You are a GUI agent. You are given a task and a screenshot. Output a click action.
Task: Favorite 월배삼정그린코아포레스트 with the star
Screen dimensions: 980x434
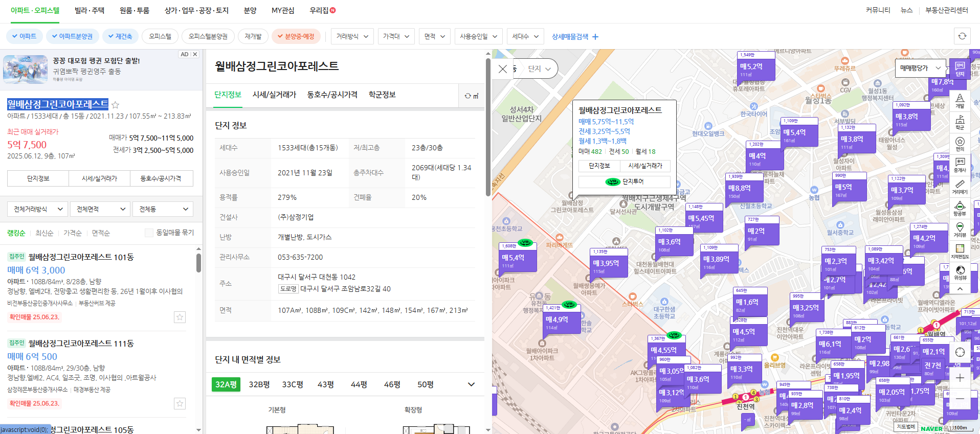[x=116, y=105]
